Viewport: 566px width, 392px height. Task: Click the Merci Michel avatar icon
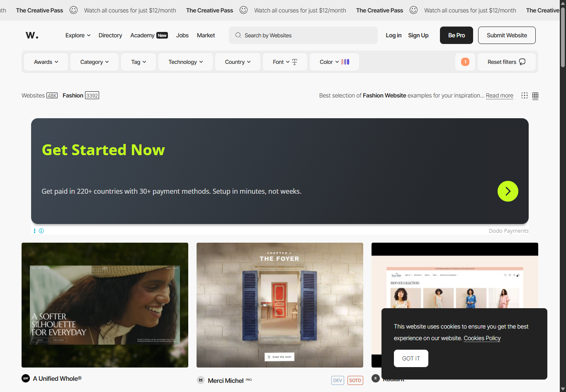(x=201, y=380)
